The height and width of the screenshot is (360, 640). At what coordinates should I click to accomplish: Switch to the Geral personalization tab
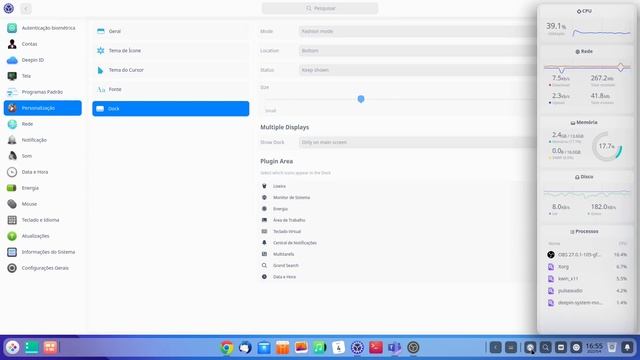(x=171, y=31)
